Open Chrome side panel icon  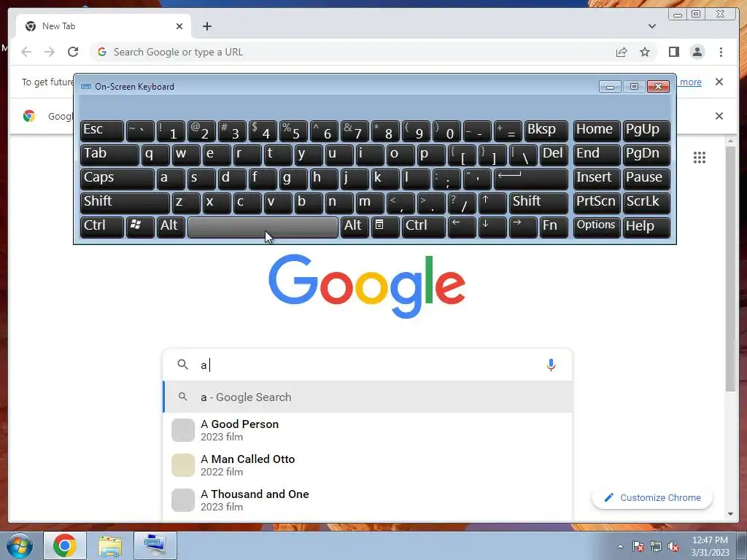pyautogui.click(x=673, y=52)
